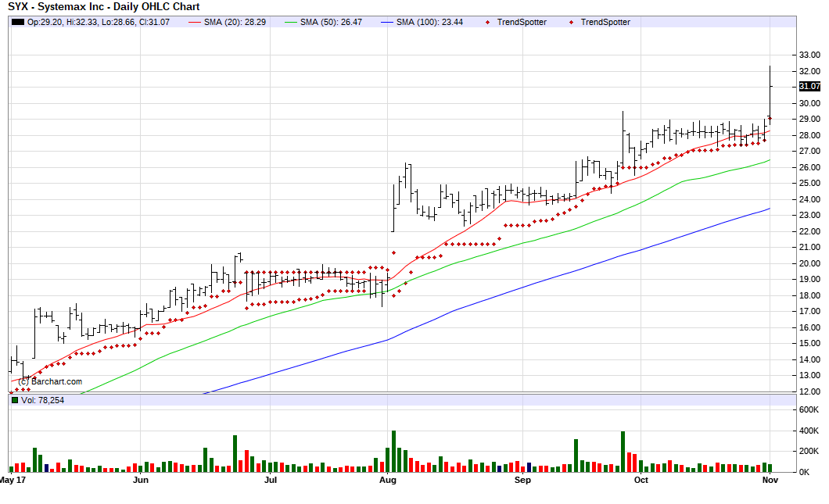829x504 pixels.
Task: Click the first TrendSpotter legend entry
Action: [516, 22]
